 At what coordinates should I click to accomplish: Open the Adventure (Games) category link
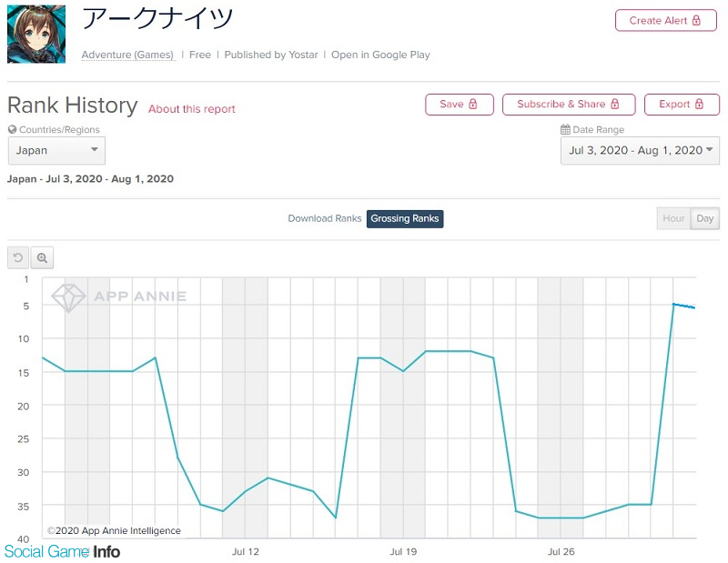tap(127, 55)
